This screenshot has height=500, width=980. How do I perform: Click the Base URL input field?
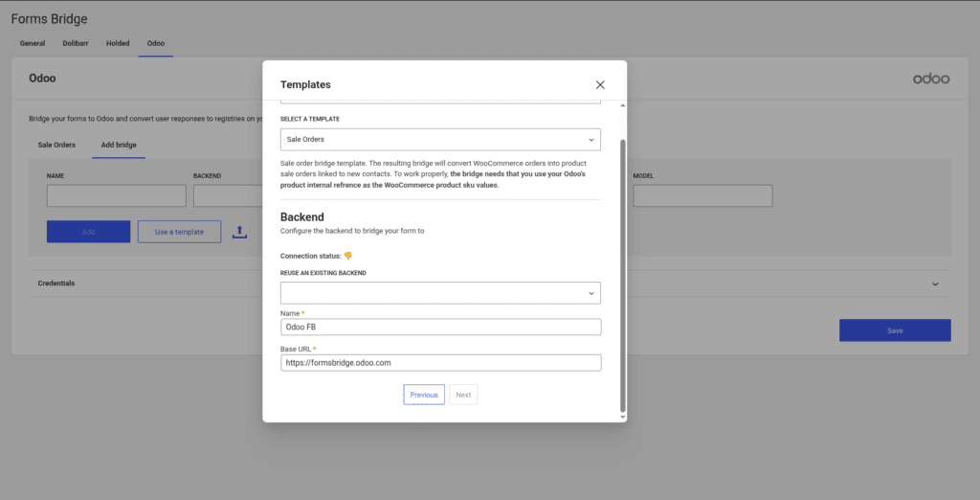click(440, 362)
